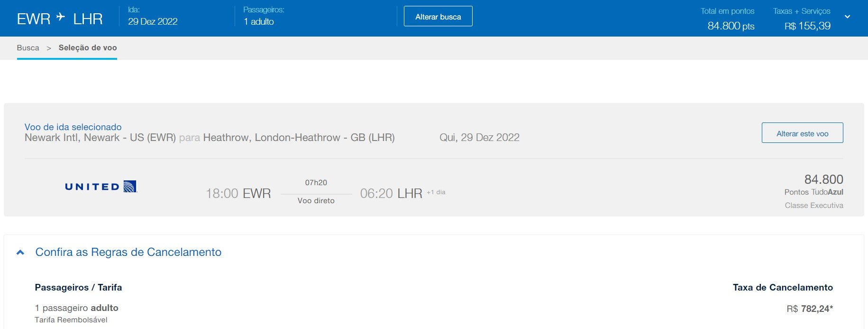Collapse cancellation rules using the chevron-up icon

[x=20, y=253]
